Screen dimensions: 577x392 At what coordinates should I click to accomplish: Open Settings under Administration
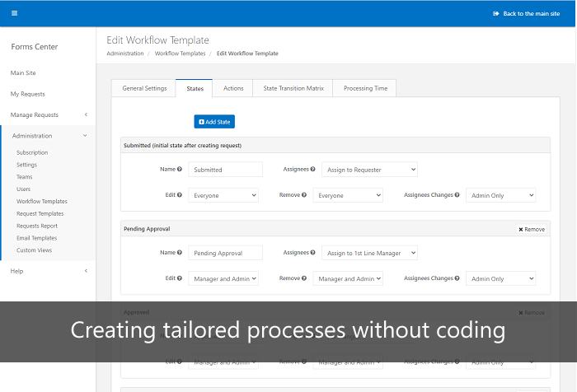26,165
